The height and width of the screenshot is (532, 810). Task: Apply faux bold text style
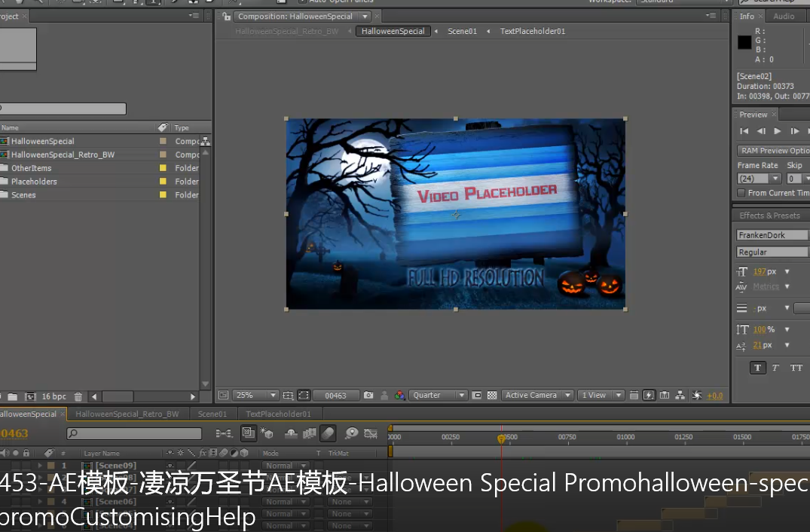758,368
